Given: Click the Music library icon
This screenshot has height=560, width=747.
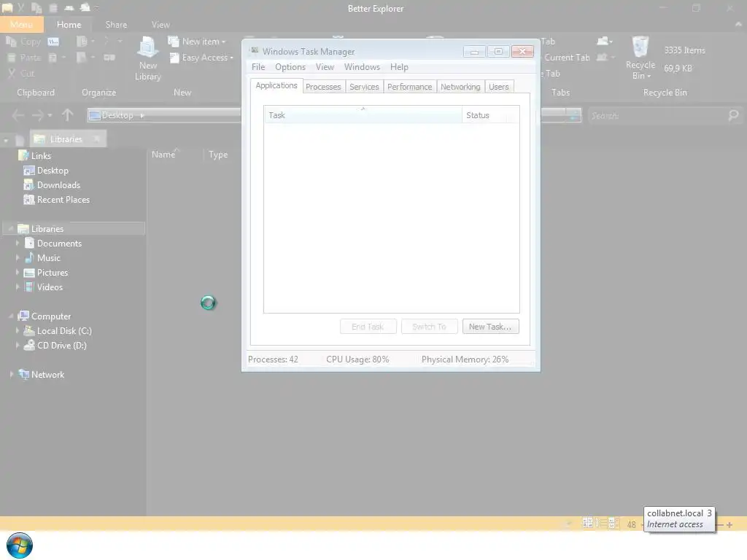Looking at the screenshot, I should tap(29, 257).
